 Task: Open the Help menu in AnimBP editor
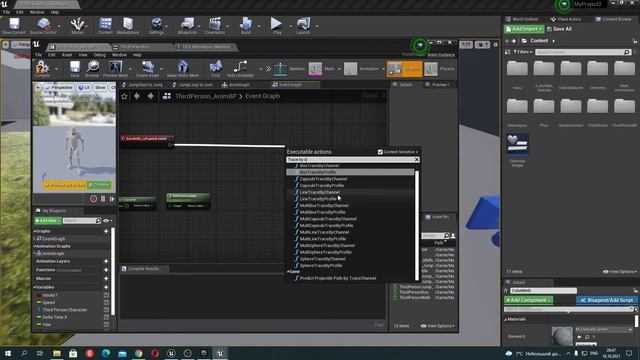click(137, 55)
